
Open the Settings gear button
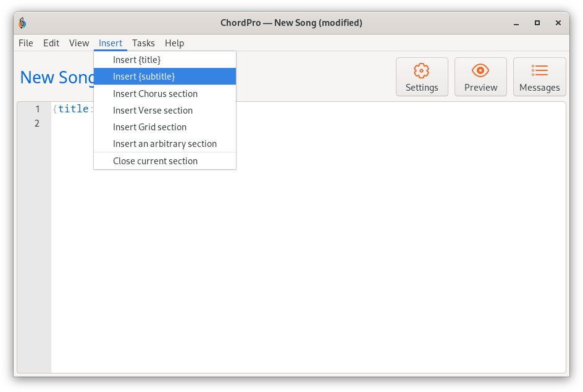[422, 77]
